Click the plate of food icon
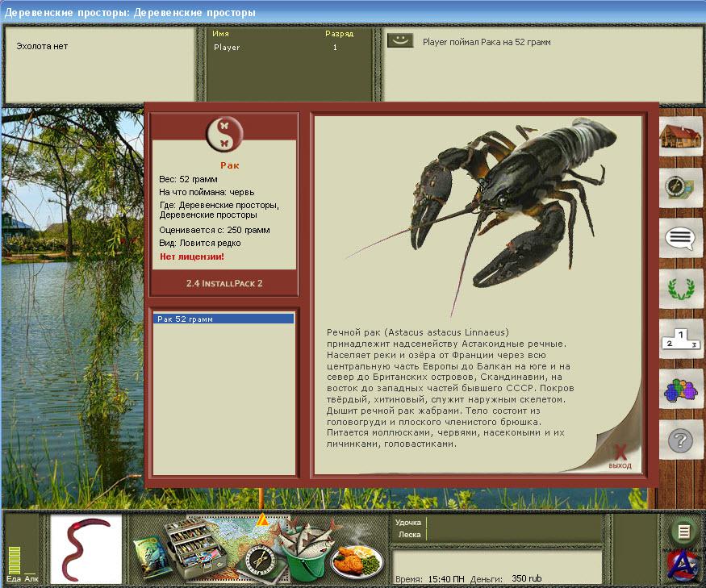This screenshot has width=706, height=588. click(x=357, y=559)
